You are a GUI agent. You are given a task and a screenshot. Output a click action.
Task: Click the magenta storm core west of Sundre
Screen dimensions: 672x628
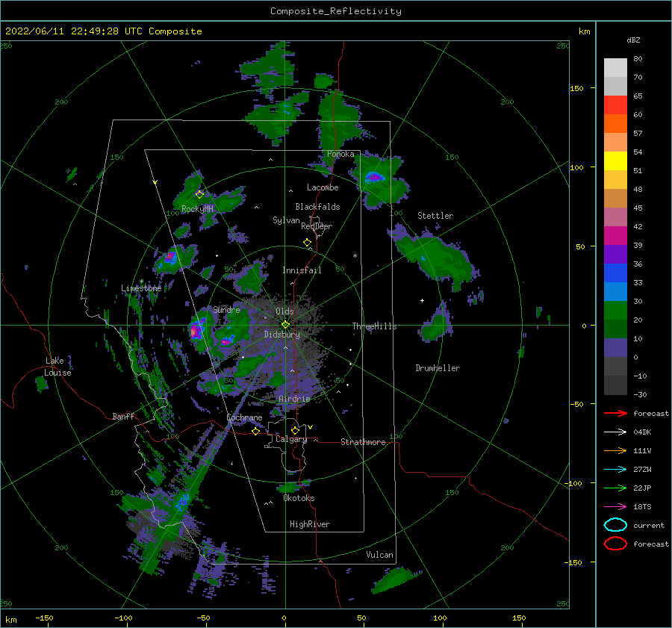pos(195,331)
